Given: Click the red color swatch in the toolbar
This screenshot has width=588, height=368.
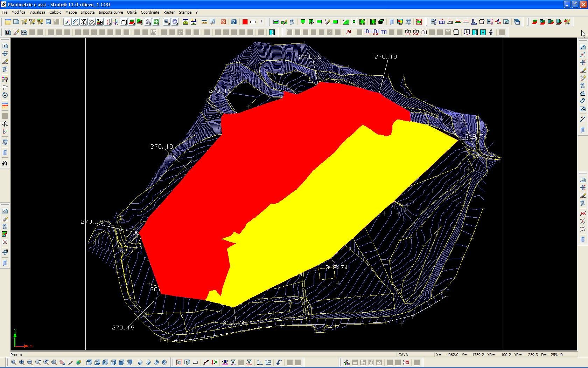Looking at the screenshot, I should point(245,22).
